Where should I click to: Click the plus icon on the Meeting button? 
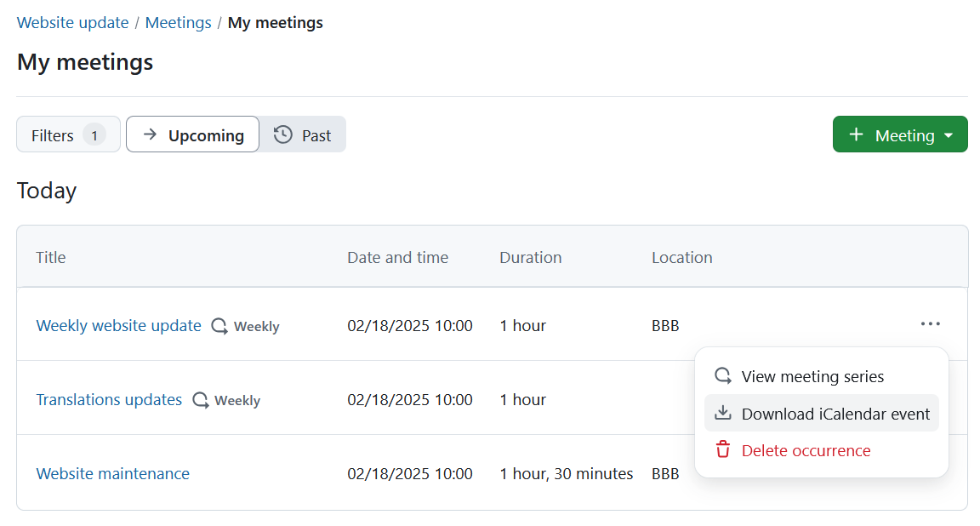click(855, 134)
